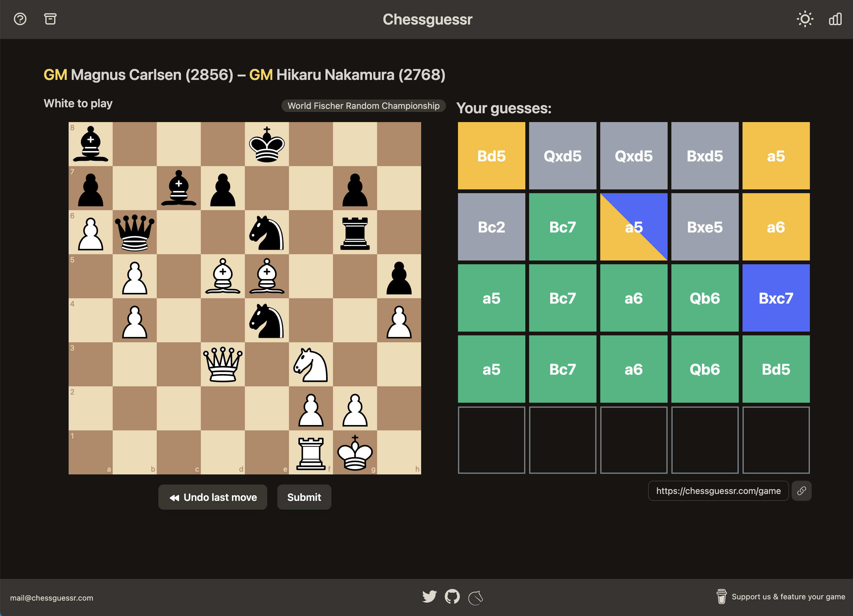Click Undo last move button
Image resolution: width=853 pixels, height=616 pixels.
pos(212,497)
